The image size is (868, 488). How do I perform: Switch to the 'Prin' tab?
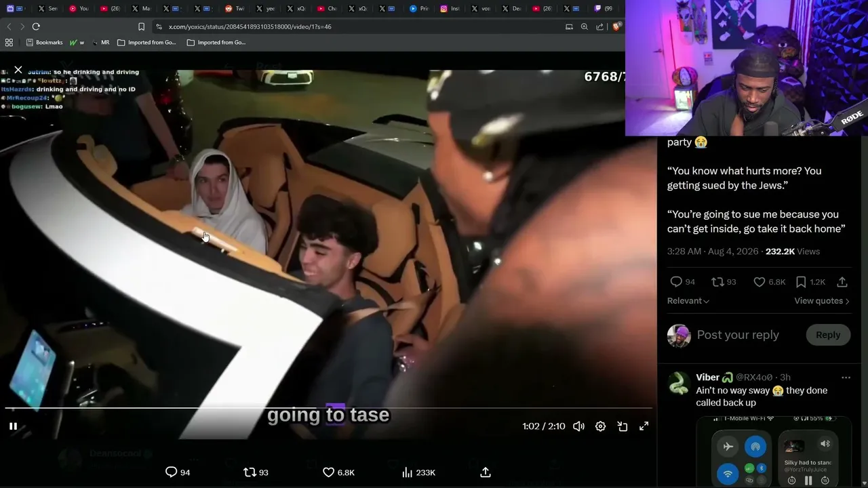(x=420, y=9)
